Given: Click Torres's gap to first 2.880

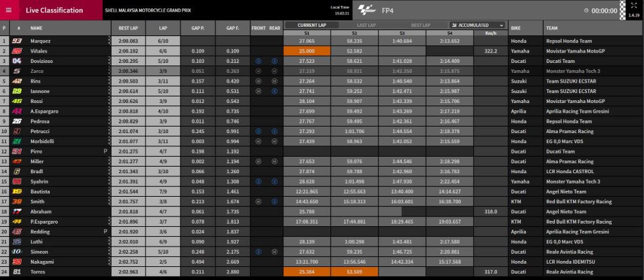Looking at the screenshot, I should [232, 271].
